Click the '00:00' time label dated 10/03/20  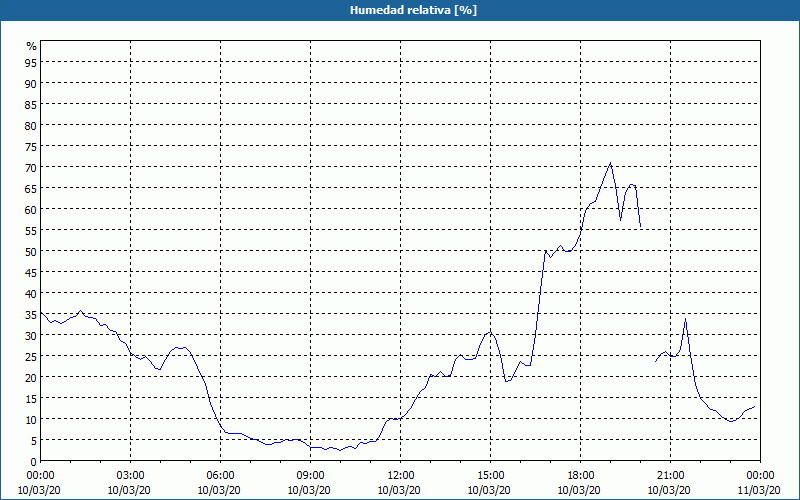coord(40,476)
